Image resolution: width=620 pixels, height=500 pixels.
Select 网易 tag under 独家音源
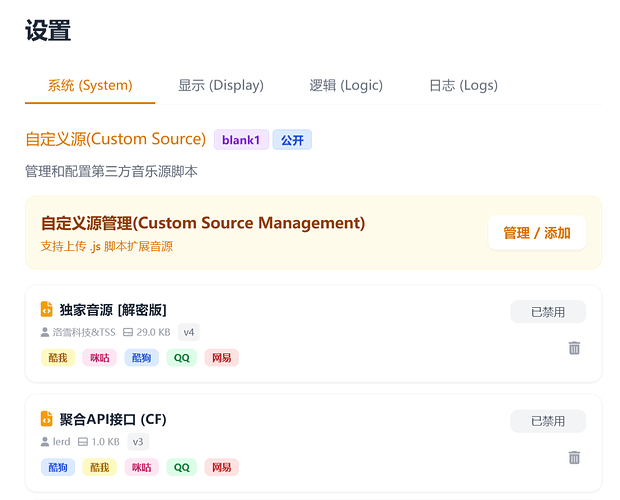click(221, 358)
